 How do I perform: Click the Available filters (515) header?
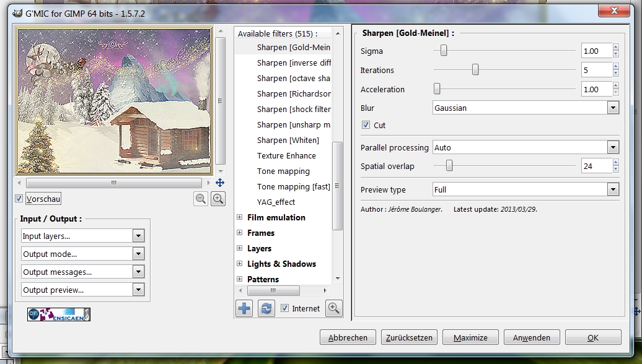[x=278, y=34]
